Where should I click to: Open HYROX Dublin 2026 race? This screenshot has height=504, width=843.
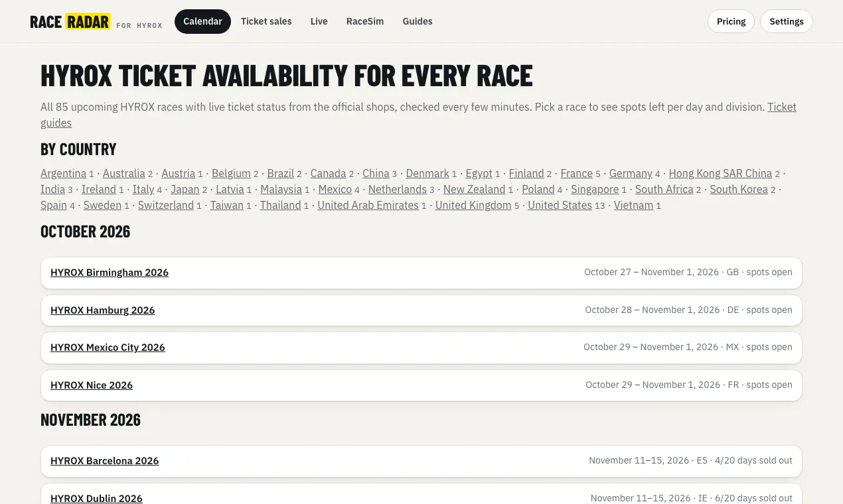point(96,499)
